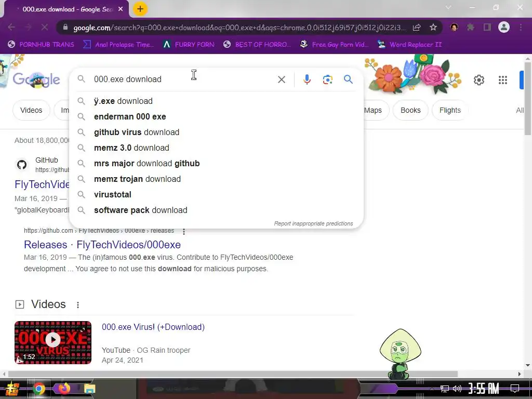Choose suggestion 'software pack download'
Viewport: 532px width, 399px height.
click(216, 210)
